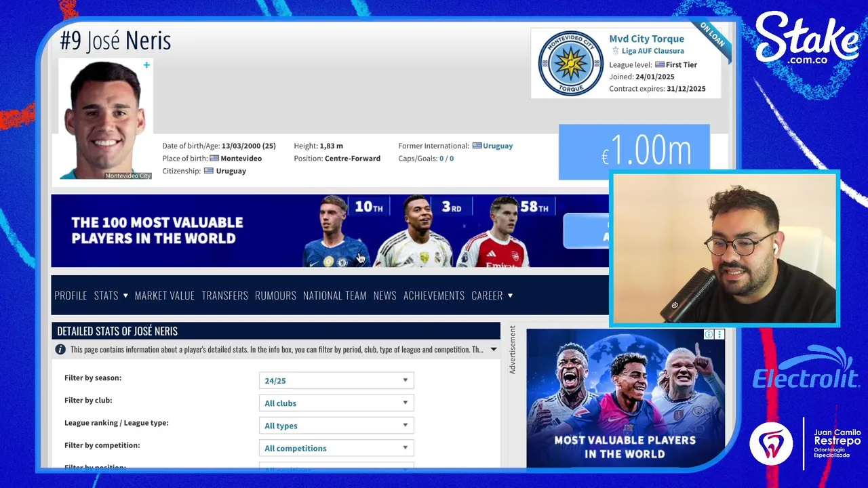This screenshot has height=488, width=868.
Task: Click the Uruguay flag next to Former International
Action: point(477,146)
